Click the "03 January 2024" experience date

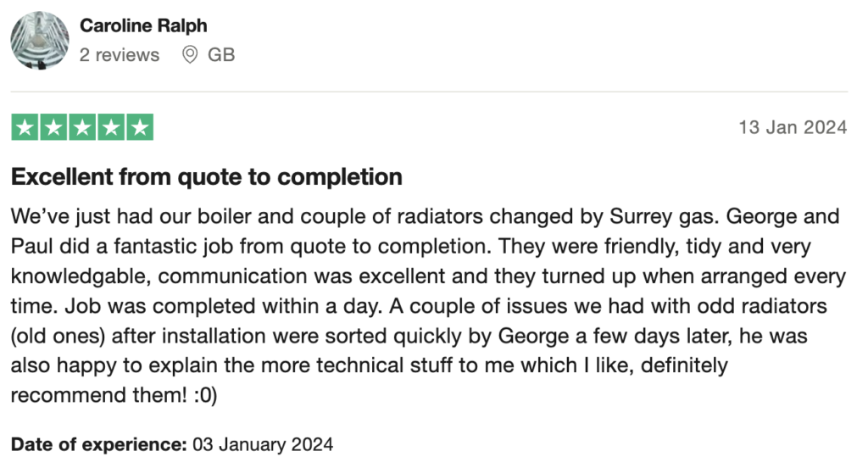coord(262,443)
